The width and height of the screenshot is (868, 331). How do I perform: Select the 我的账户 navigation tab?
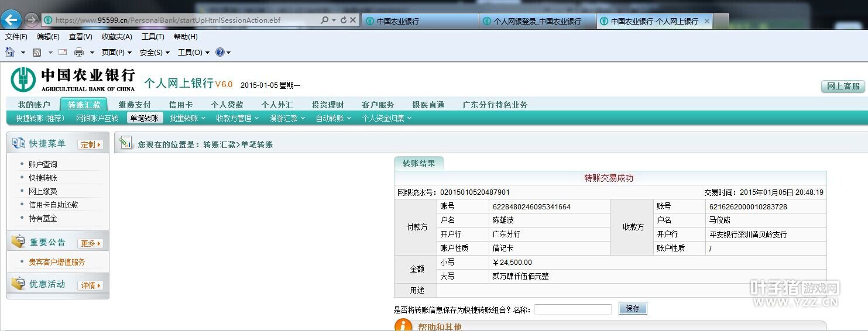(x=34, y=105)
